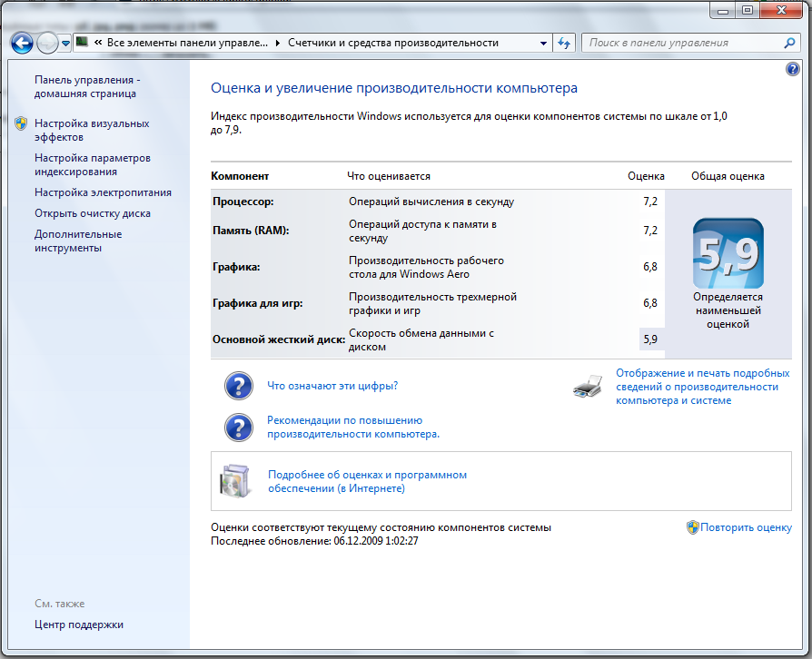Open «Настройка электропитания» link
The image size is (812, 659).
coord(103,192)
